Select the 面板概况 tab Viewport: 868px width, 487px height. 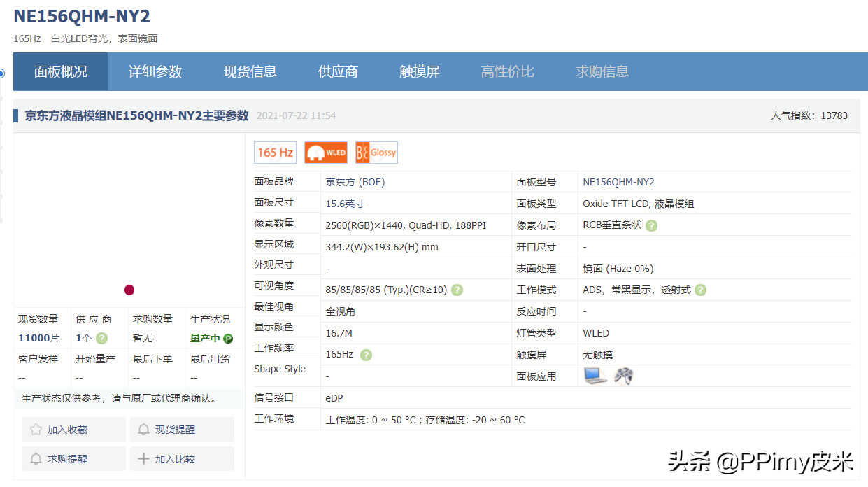point(61,71)
